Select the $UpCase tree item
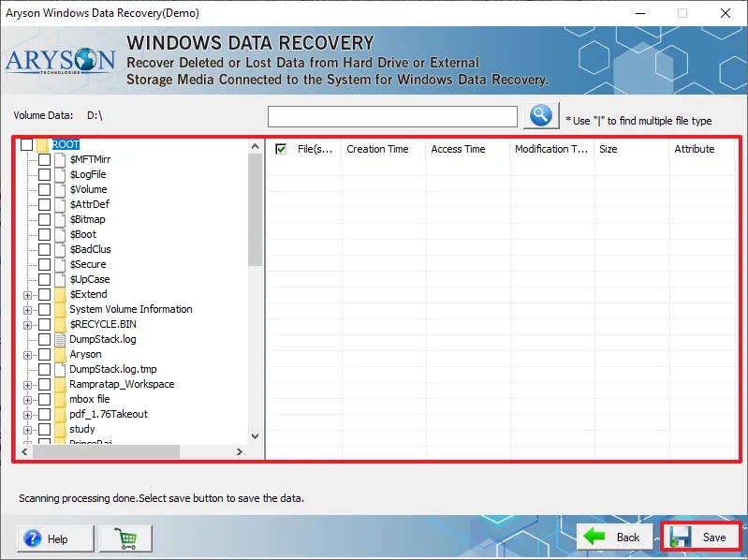 90,279
